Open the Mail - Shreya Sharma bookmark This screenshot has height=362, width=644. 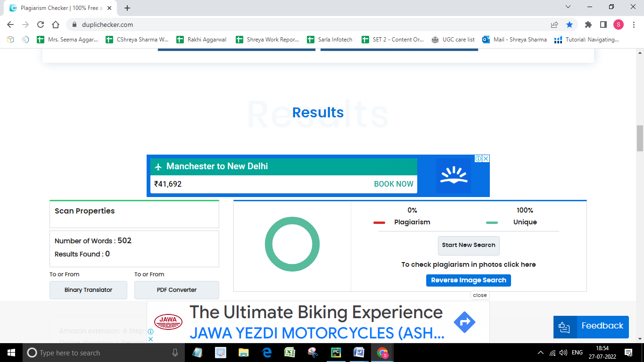(515, 40)
